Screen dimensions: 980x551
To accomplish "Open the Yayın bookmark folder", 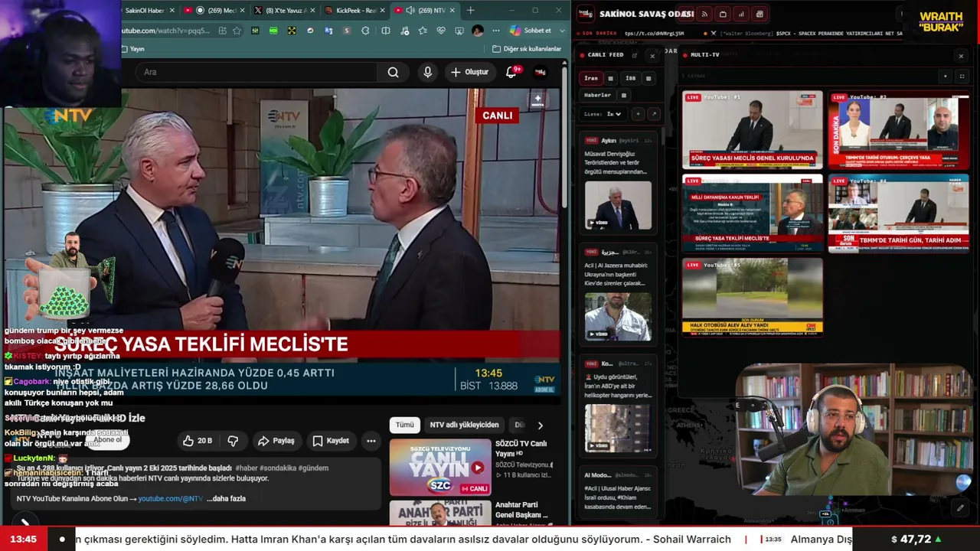I will [132, 49].
